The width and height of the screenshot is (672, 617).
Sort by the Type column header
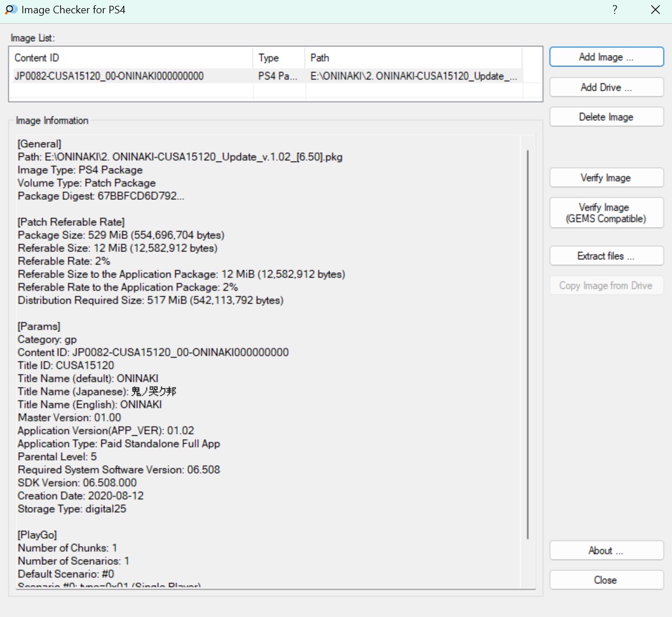click(x=279, y=58)
